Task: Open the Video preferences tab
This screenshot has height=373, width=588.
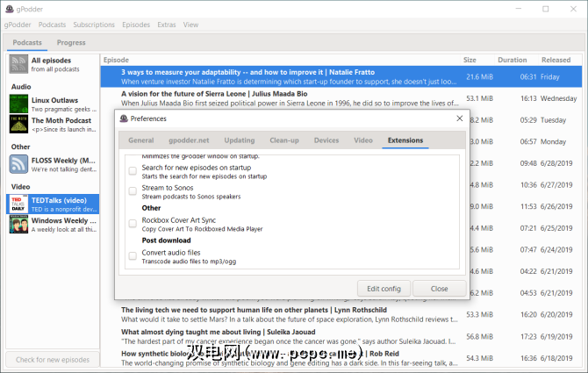Action: [363, 140]
